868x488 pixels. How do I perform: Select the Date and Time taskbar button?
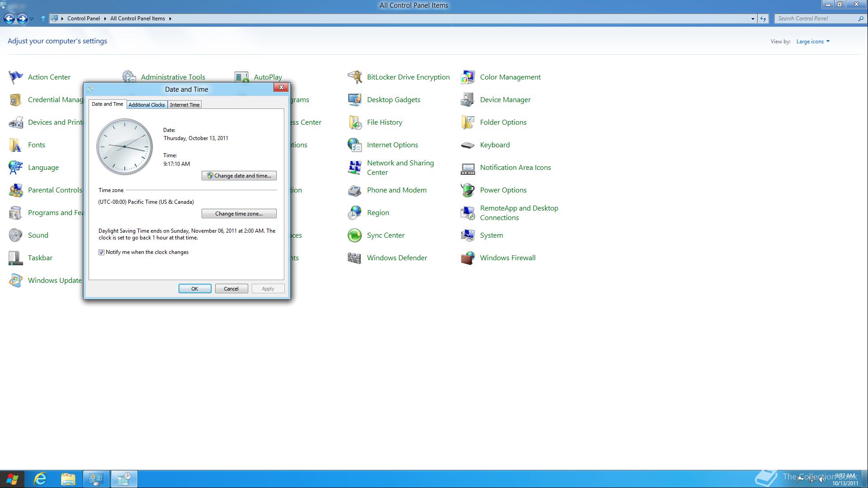tap(124, 479)
